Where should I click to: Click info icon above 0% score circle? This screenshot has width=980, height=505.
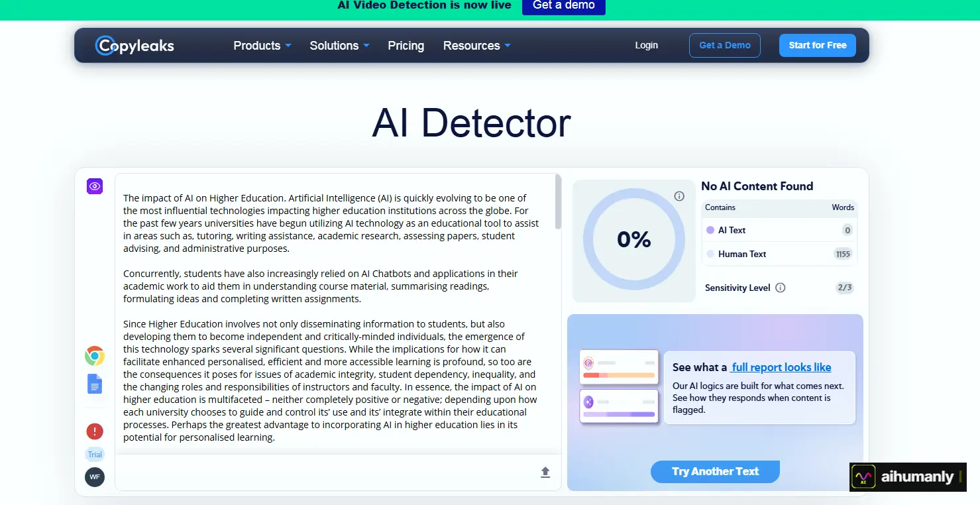click(679, 196)
